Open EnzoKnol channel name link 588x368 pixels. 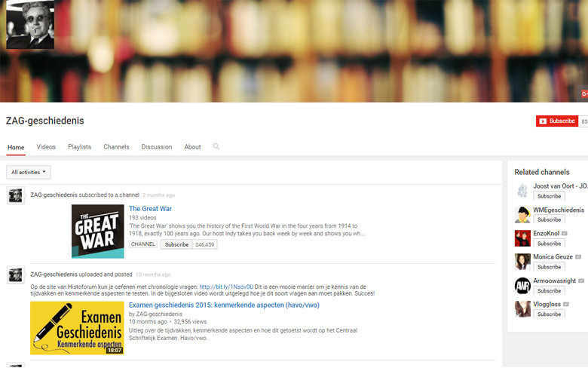pos(547,233)
